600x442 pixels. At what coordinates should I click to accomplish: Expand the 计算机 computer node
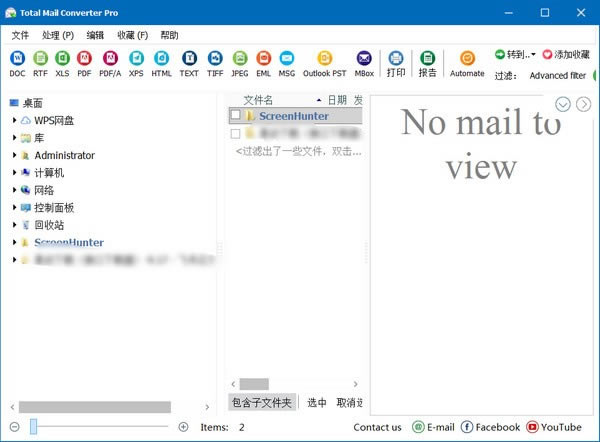tap(15, 173)
